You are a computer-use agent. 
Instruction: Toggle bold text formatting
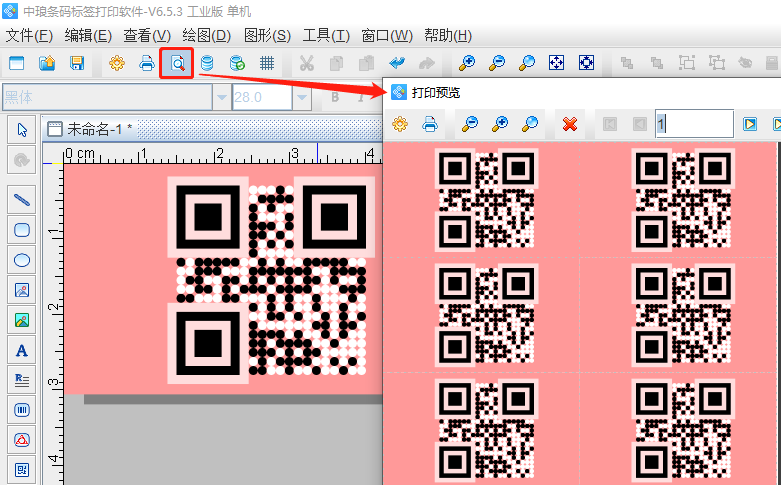335,98
